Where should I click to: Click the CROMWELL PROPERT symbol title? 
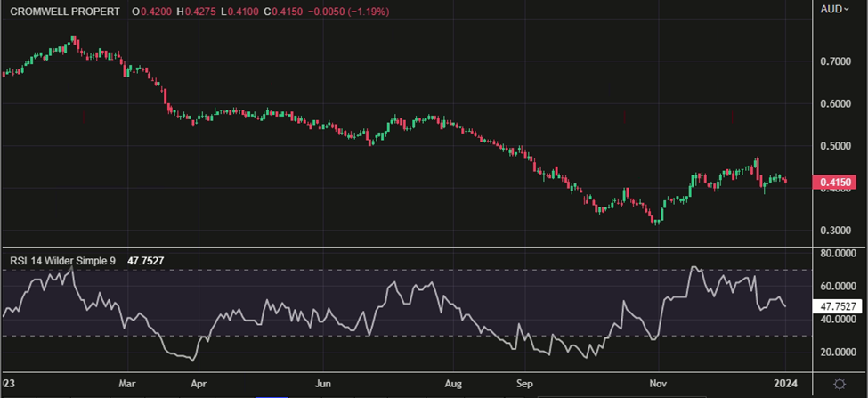(65, 11)
